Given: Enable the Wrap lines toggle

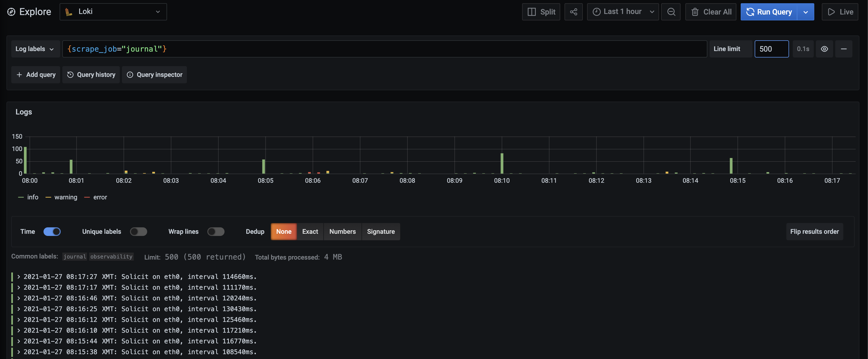Looking at the screenshot, I should pos(216,232).
